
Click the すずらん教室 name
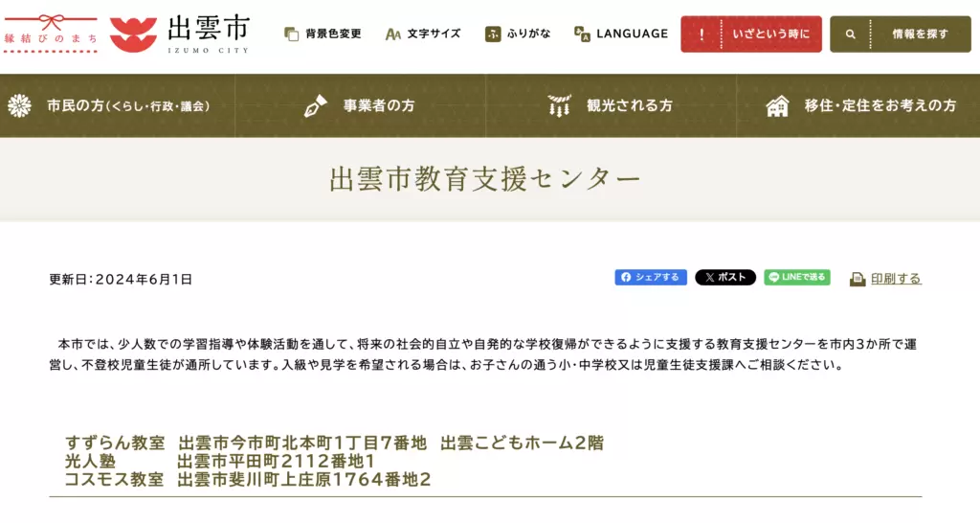tap(115, 443)
